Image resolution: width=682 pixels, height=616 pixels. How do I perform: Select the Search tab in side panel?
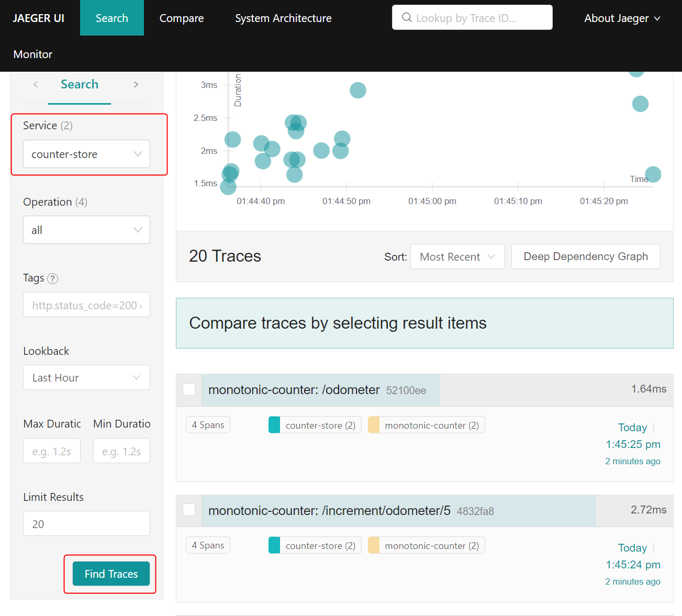(x=80, y=84)
